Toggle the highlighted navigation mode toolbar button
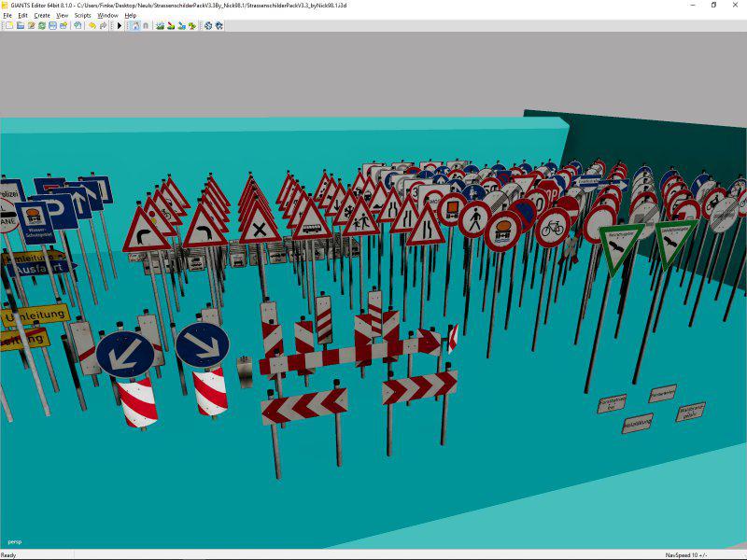This screenshot has height=560, width=747. [134, 25]
